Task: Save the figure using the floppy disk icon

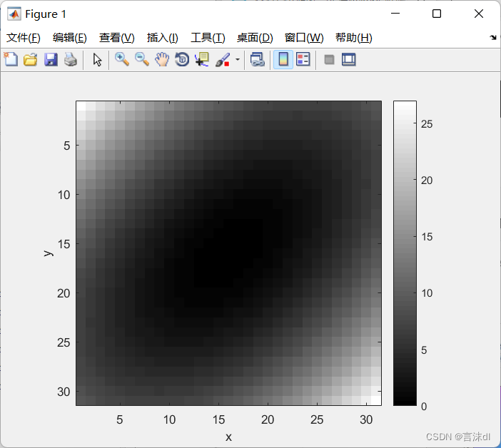Action: click(x=51, y=60)
